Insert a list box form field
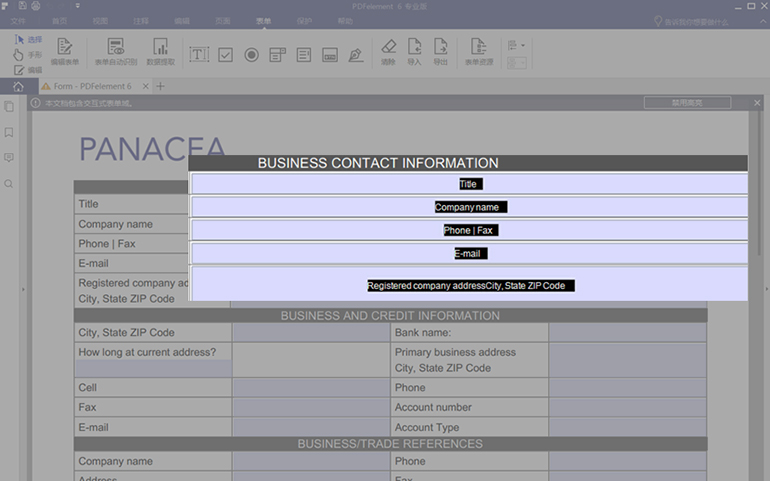770x481 pixels. pyautogui.click(x=303, y=54)
